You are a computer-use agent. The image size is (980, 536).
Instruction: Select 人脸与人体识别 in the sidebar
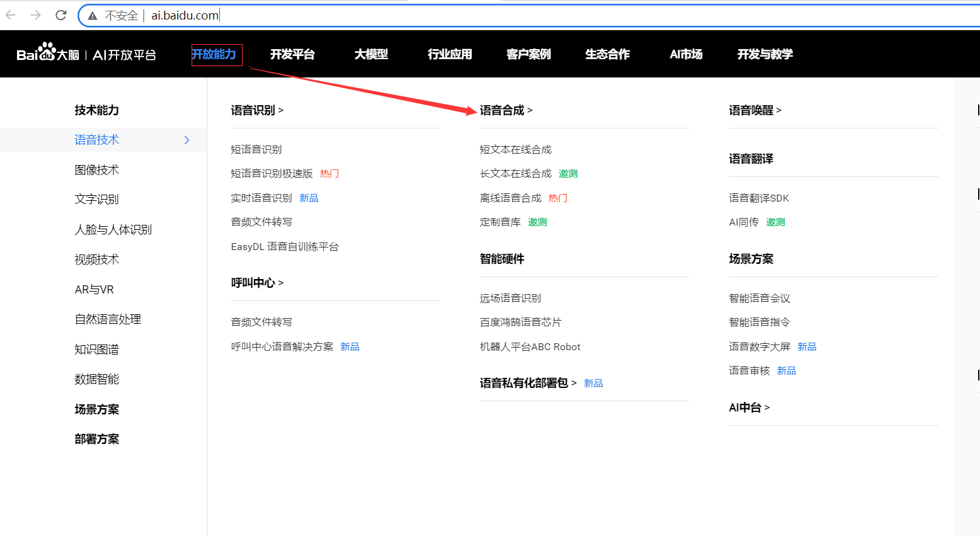point(113,230)
